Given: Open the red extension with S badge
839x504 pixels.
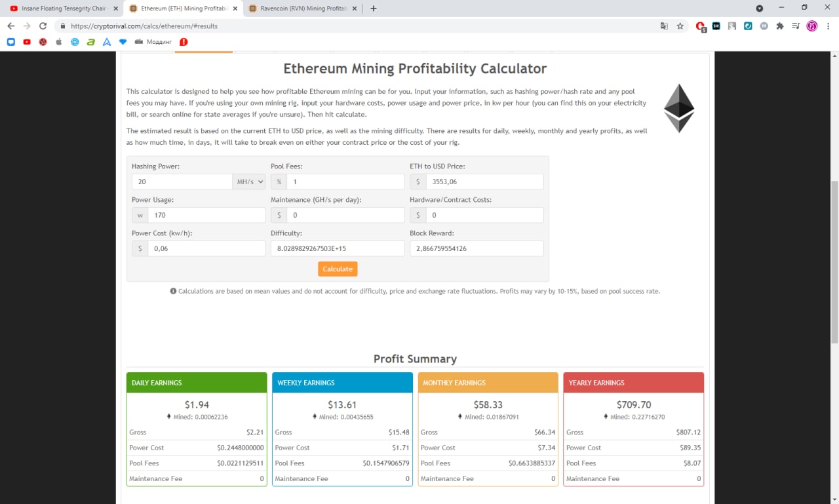Looking at the screenshot, I should pos(701,27).
